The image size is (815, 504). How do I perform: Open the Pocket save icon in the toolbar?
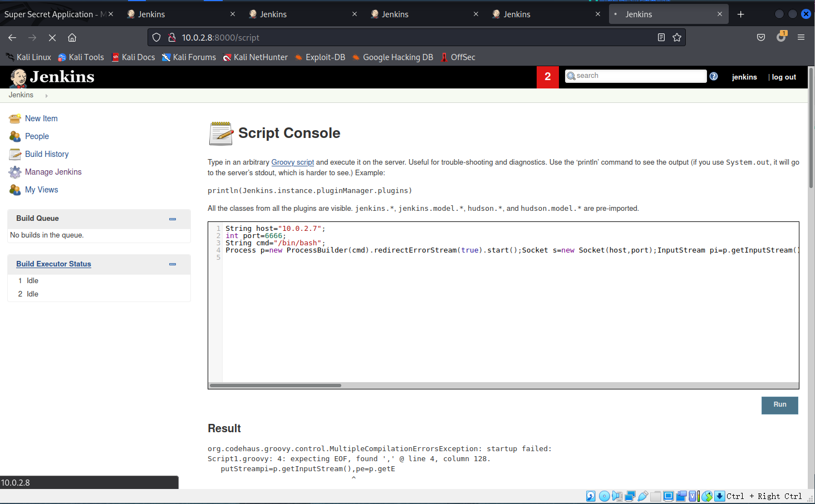tap(761, 37)
